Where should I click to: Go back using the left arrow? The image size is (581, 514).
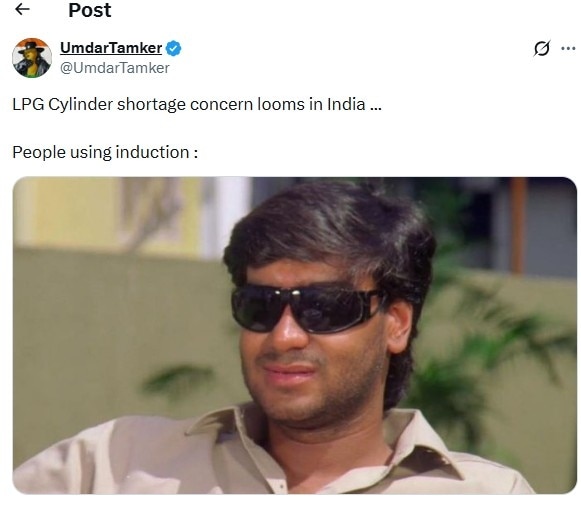pos(22,9)
